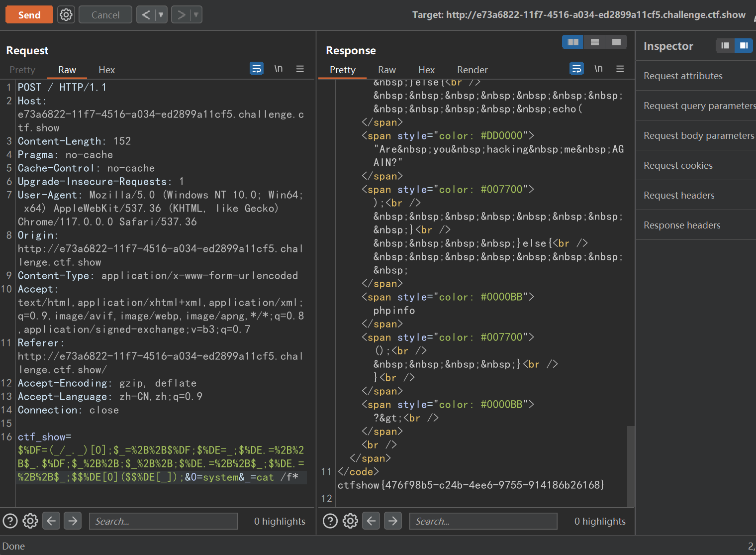Click the Accept-Language header line
This screenshot has width=756, height=555.
click(x=110, y=397)
